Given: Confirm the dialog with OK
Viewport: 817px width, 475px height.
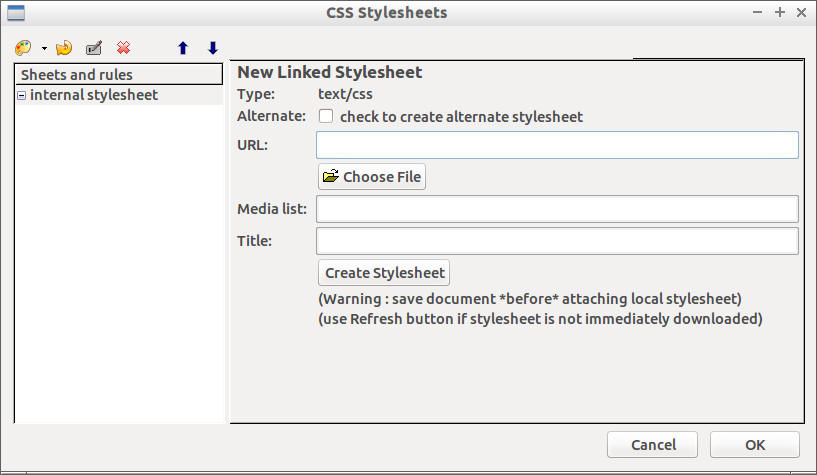Looking at the screenshot, I should (754, 445).
